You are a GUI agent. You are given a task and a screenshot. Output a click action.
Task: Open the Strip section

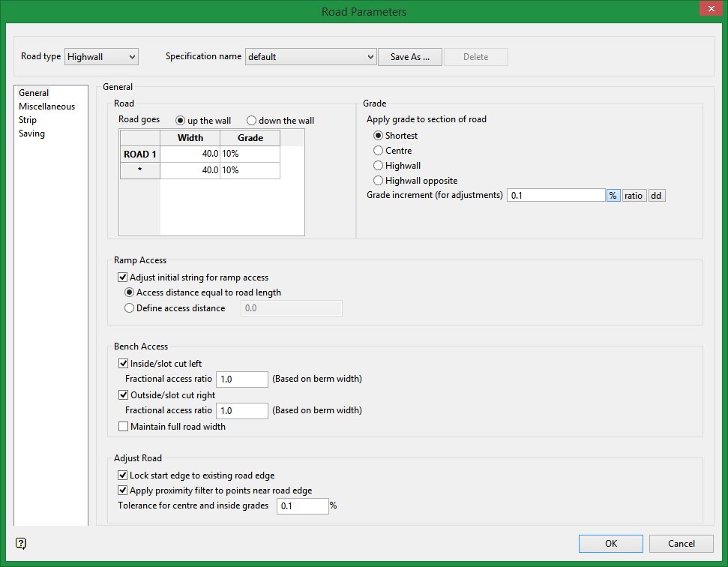28,120
